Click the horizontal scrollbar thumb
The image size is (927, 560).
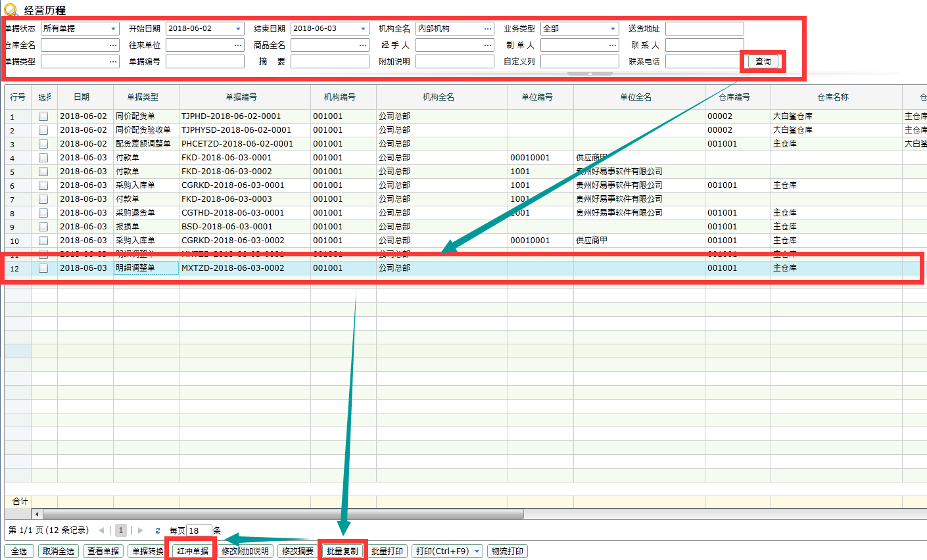pos(283,514)
